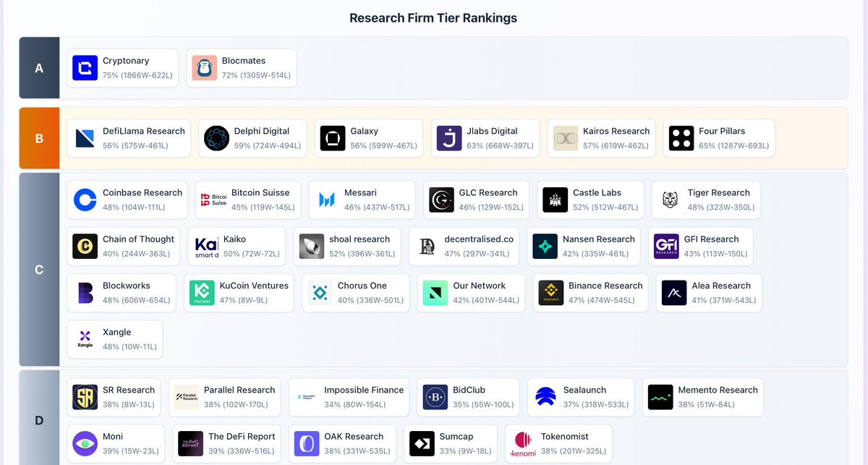Click the BidClub logo icon

pyautogui.click(x=435, y=397)
